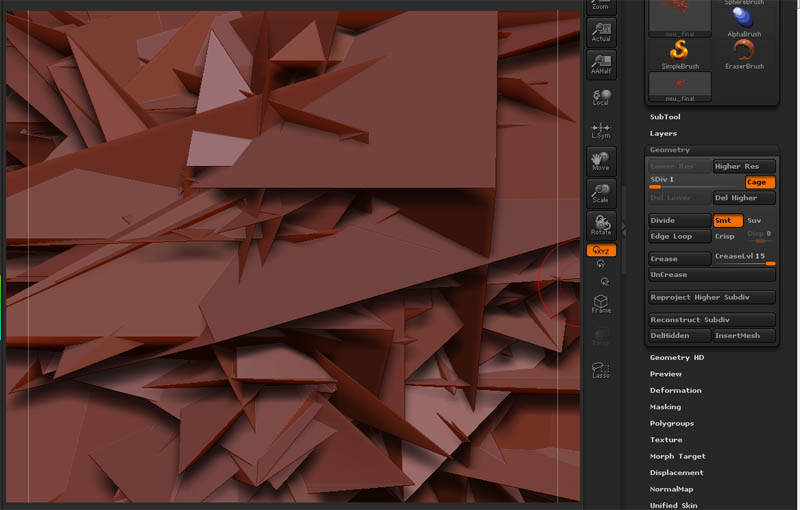This screenshot has height=510, width=800.
Task: Click Del Higher button
Action: coord(744,198)
